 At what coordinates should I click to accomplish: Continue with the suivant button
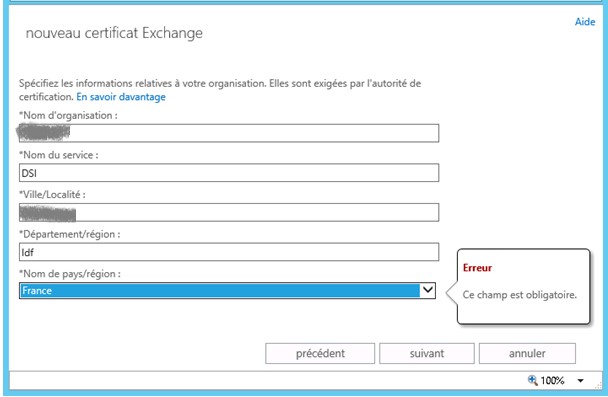pyautogui.click(x=427, y=353)
